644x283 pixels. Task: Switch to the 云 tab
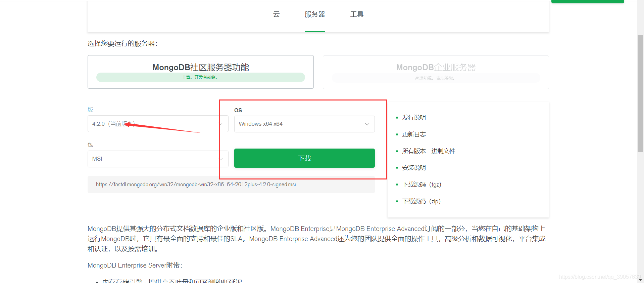276,14
